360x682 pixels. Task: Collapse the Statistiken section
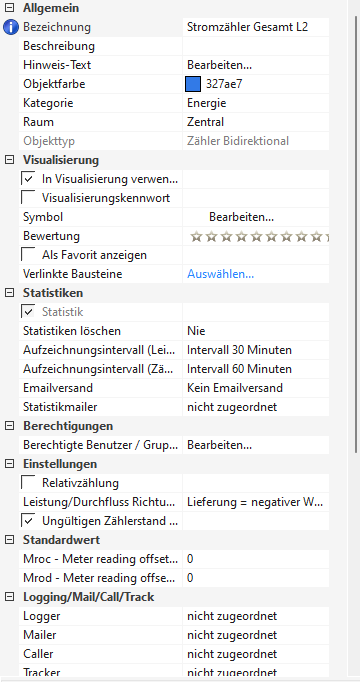(x=9, y=293)
